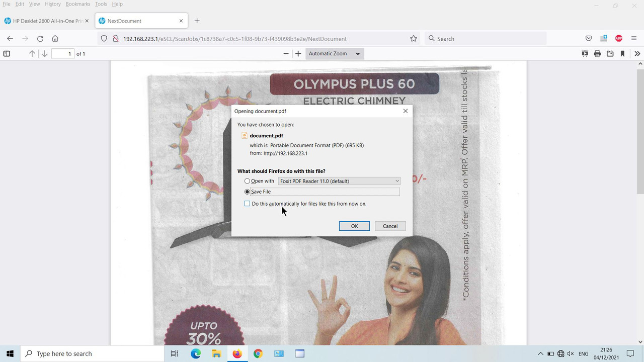644x362 pixels.
Task: Go to next page in PDF viewer
Action: (44, 54)
